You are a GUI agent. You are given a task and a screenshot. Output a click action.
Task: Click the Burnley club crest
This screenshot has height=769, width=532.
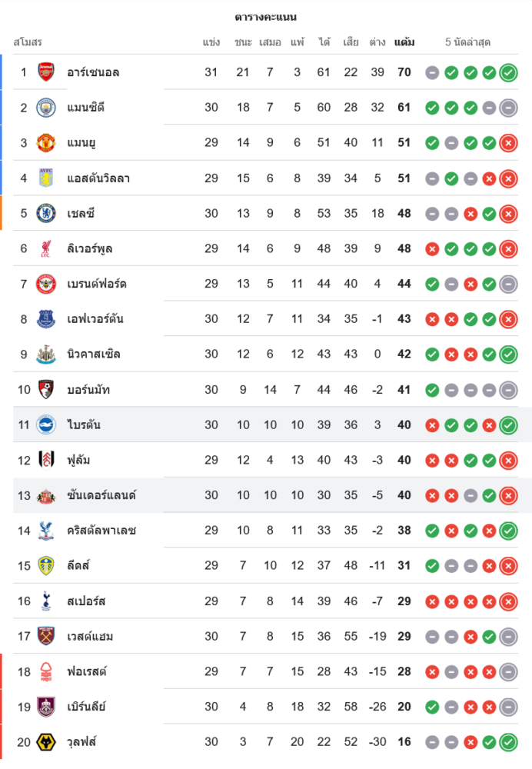point(47,707)
